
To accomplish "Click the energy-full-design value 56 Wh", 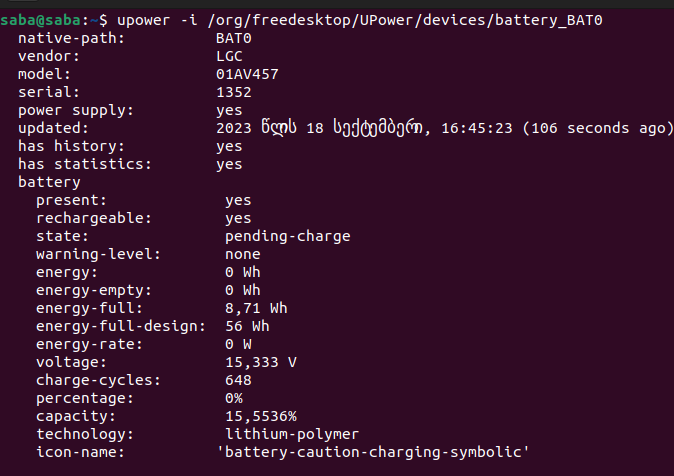I will tap(247, 326).
